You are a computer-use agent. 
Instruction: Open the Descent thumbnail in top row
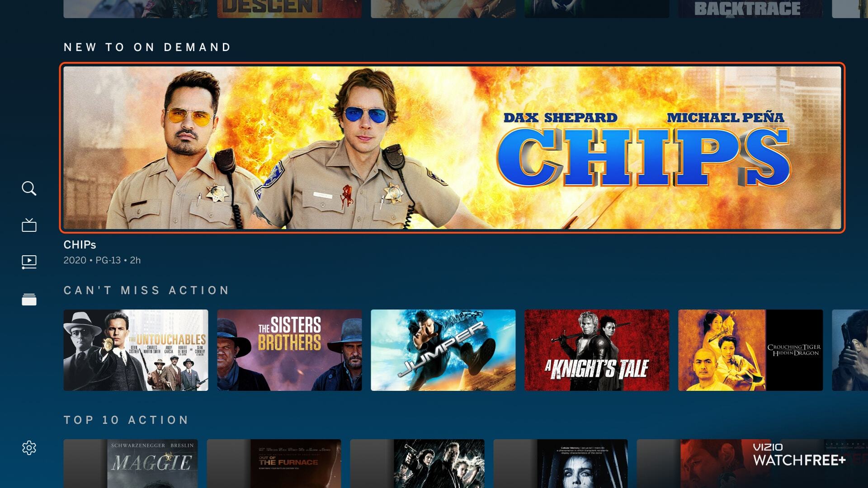point(289,9)
